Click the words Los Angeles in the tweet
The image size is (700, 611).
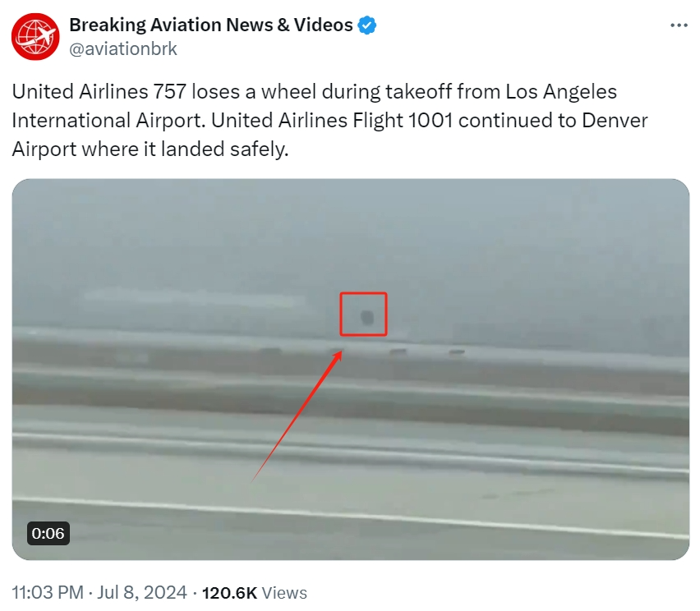point(561,91)
